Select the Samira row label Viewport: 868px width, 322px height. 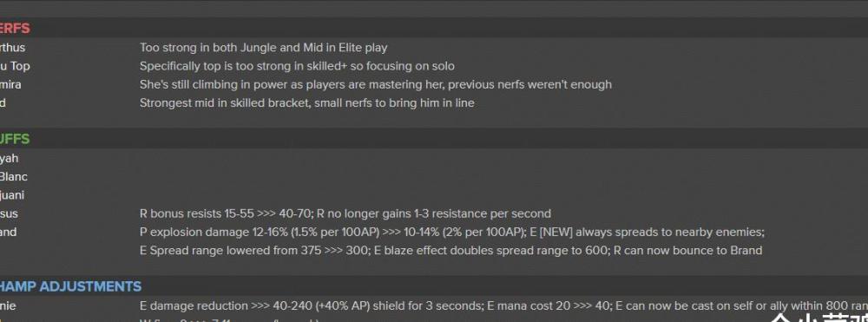[x=10, y=85]
